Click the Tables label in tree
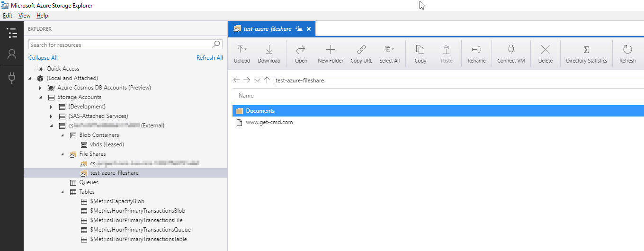This screenshot has width=644, height=251. pyautogui.click(x=87, y=192)
